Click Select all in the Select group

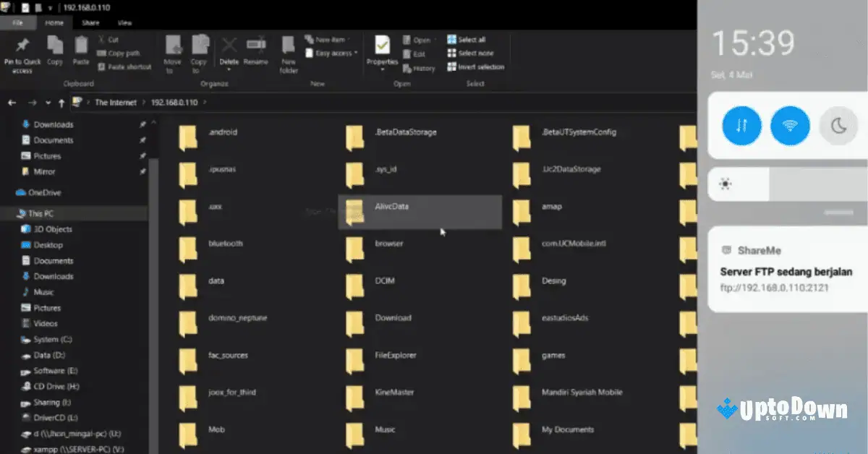click(x=469, y=40)
